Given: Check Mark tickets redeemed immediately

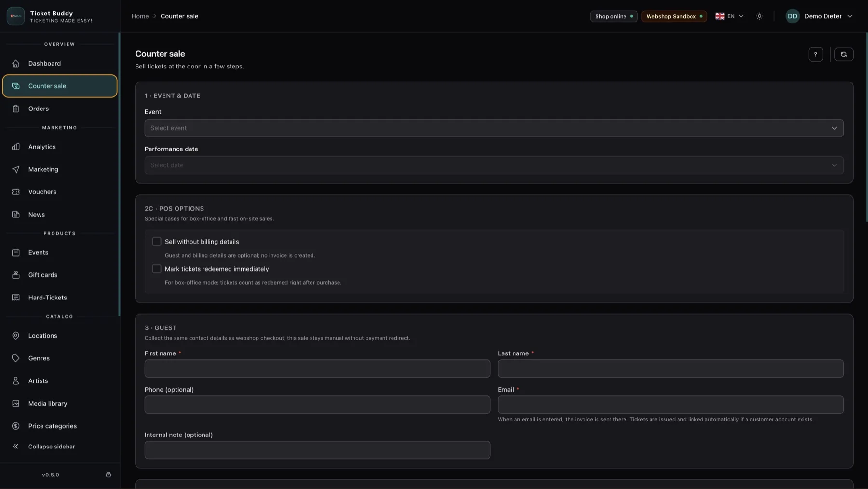Looking at the screenshot, I should 157,269.
